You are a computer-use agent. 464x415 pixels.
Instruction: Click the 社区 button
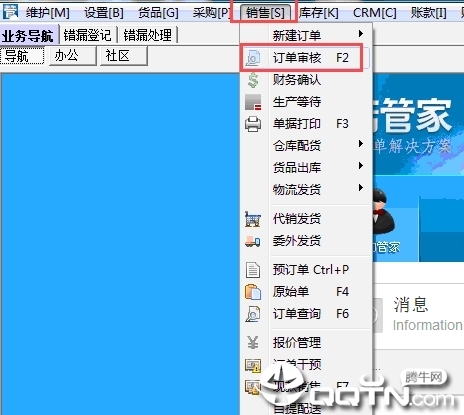tap(123, 56)
